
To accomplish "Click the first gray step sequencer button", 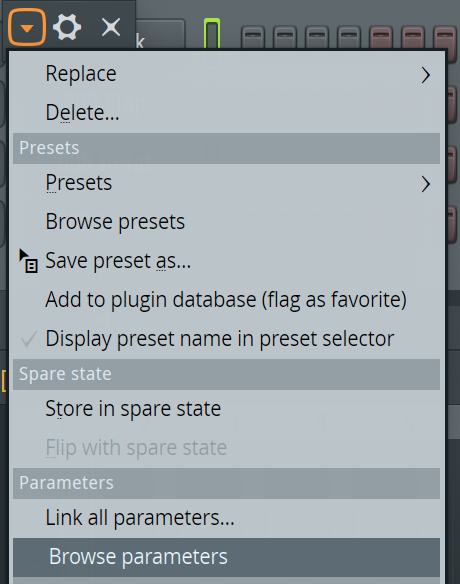I will coord(253,37).
